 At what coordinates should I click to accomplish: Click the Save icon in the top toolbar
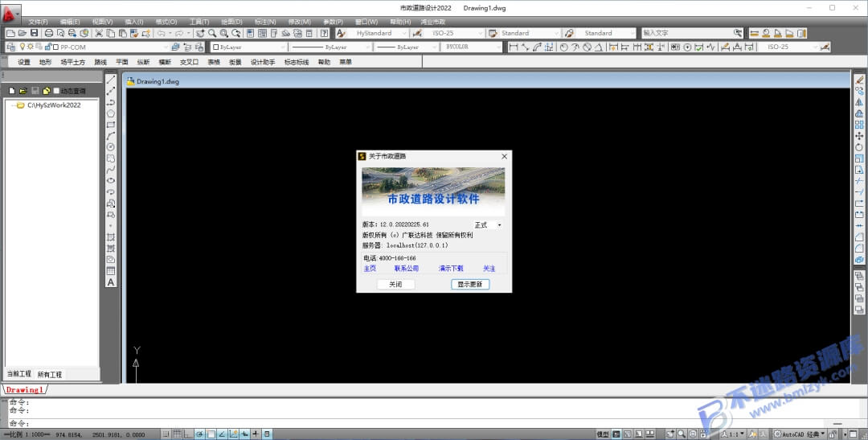pyautogui.click(x=35, y=33)
